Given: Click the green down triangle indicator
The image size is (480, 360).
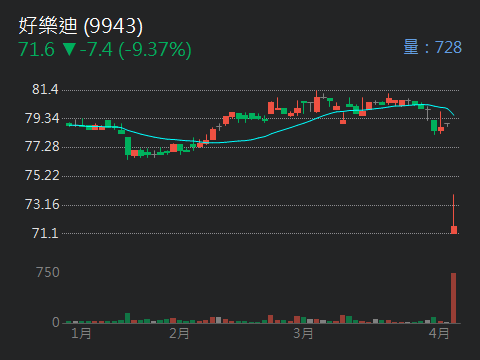Looking at the screenshot, I should 69,49.
